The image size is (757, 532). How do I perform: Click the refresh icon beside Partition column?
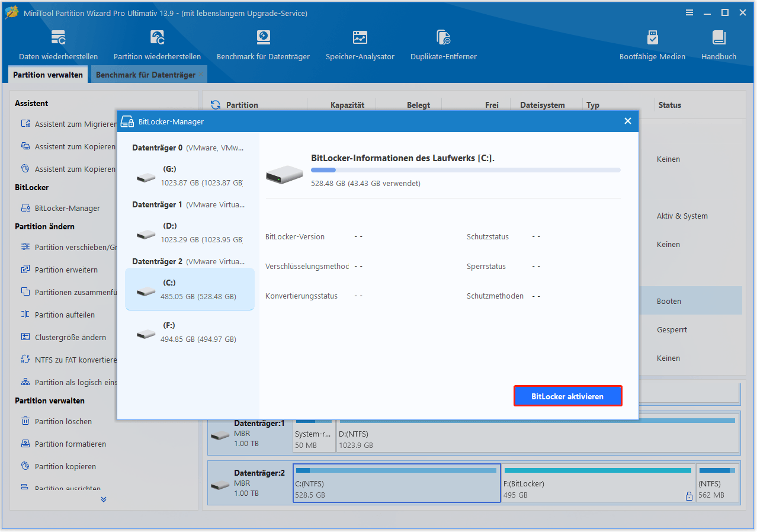[x=216, y=105]
